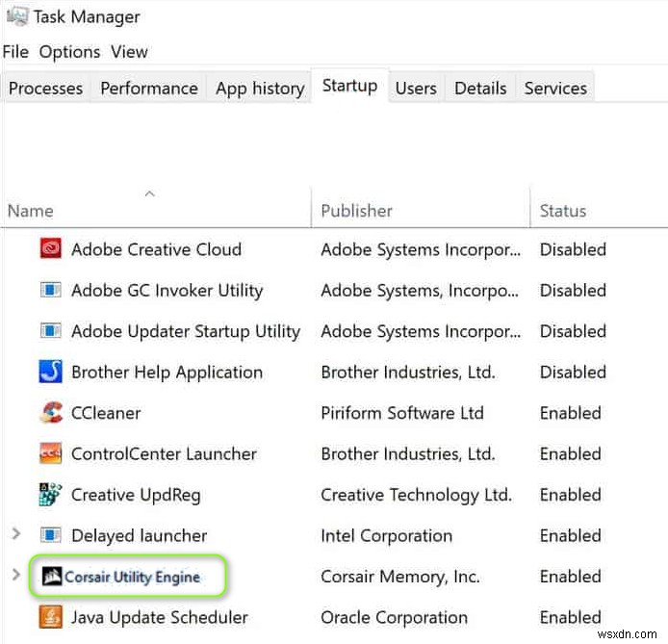Screen dimensions: 668x644
Task: Click Enabled status of Delayed launcher
Action: [x=571, y=536]
